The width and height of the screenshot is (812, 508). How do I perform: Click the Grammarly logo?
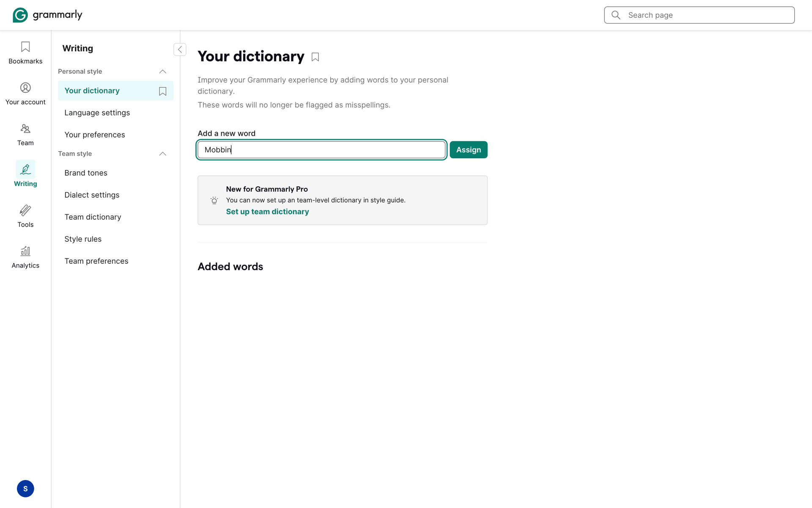[x=47, y=15]
